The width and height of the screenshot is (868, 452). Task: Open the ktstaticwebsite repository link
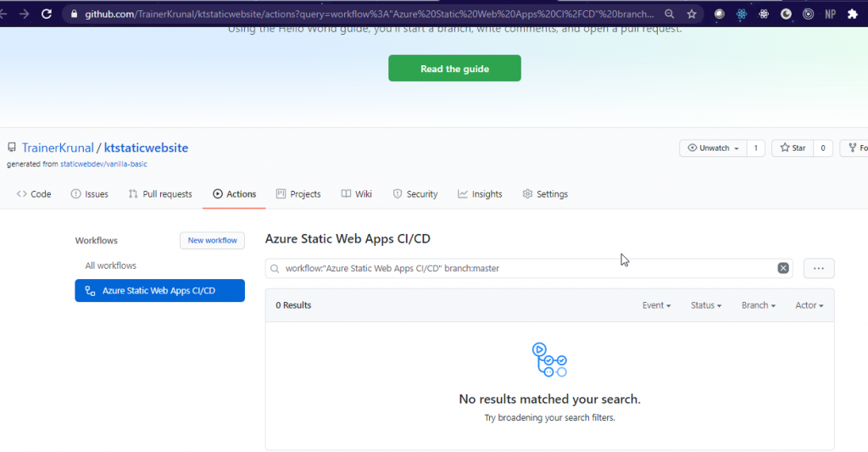(x=146, y=148)
